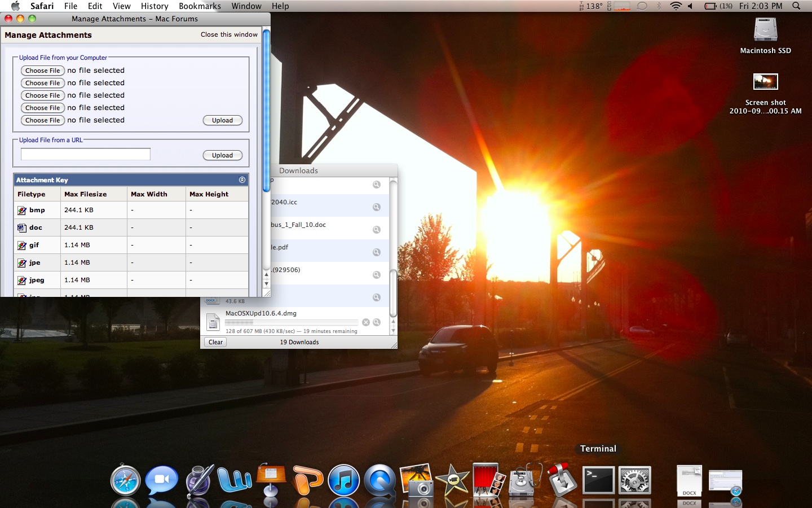Clear the Downloads list
The image size is (812, 508).
pos(215,342)
